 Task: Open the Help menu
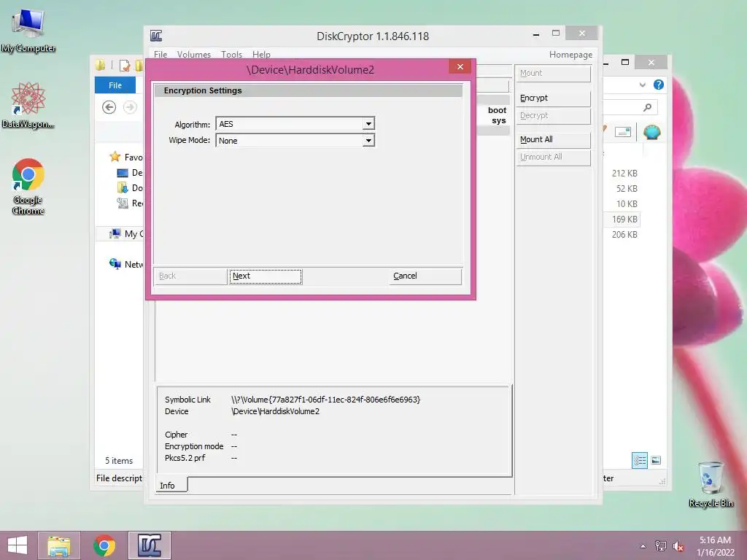261,54
